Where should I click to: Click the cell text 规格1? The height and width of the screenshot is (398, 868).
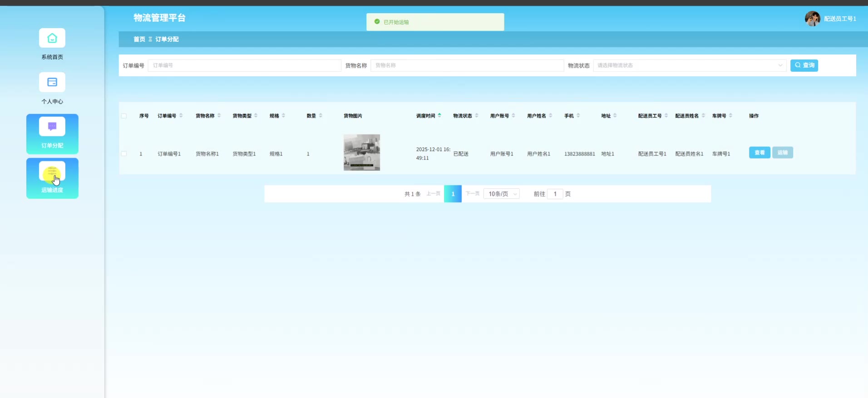276,154
